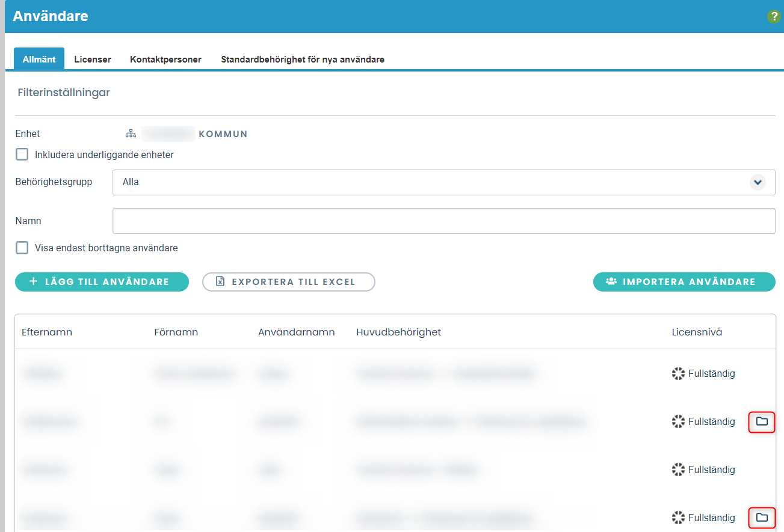The image size is (784, 532).
Task: Focus the Namn filter text field
Action: (443, 221)
